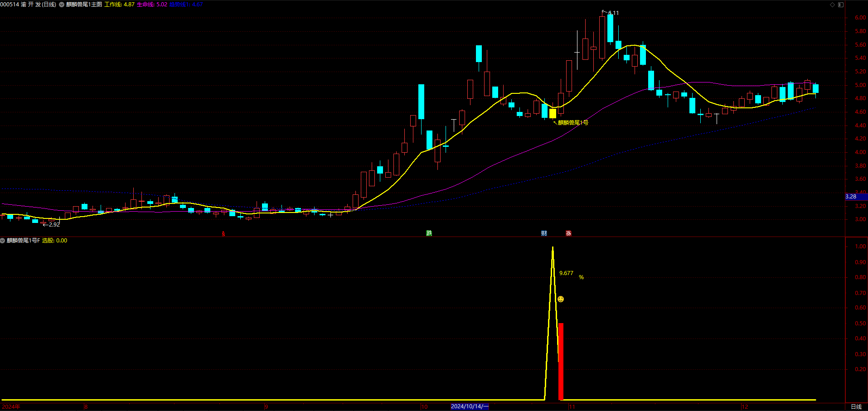The image size is (868, 411).
Task: Click the 9.677 percent value in sub-chart
Action: pyautogui.click(x=566, y=273)
